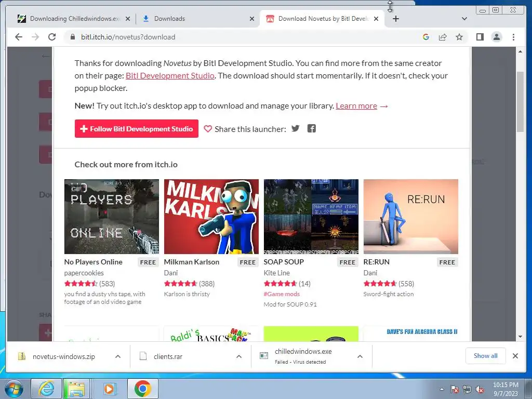Image resolution: width=532 pixels, height=399 pixels.
Task: Click the page scrollbar up arrow
Action: [520, 51]
